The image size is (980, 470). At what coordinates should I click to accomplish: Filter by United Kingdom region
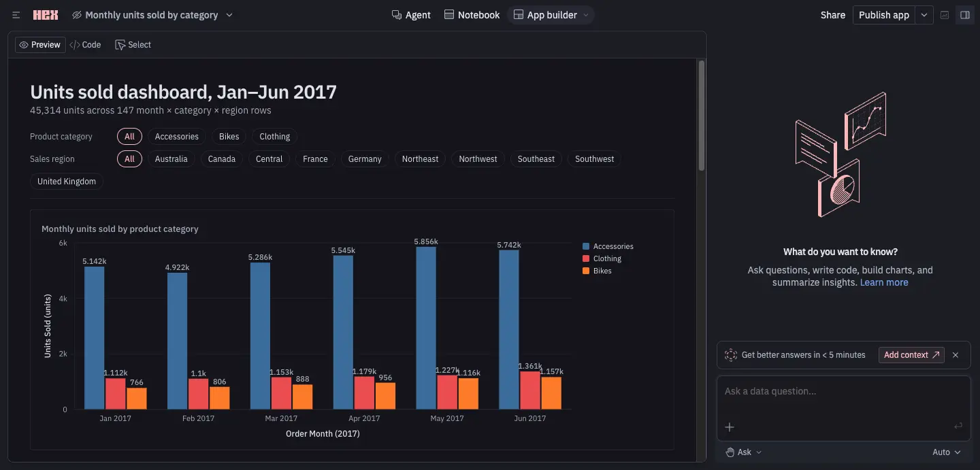pos(67,182)
